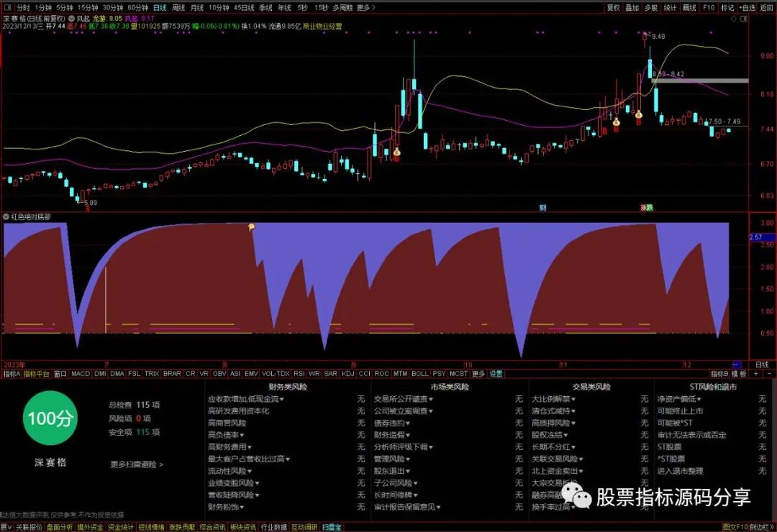Image resolution: width=777 pixels, height=532 pixels.
Task: Click the 多股 multi-stock button
Action: tap(650, 7)
